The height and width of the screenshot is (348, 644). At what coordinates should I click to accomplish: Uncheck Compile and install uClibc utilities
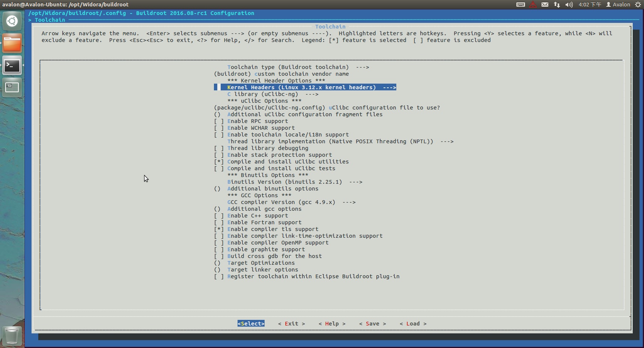click(281, 162)
